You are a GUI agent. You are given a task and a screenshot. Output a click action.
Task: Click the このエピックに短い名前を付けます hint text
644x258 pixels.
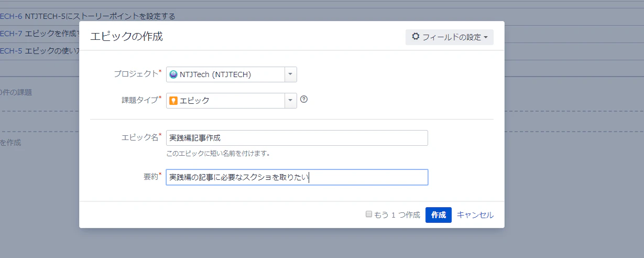coord(218,154)
